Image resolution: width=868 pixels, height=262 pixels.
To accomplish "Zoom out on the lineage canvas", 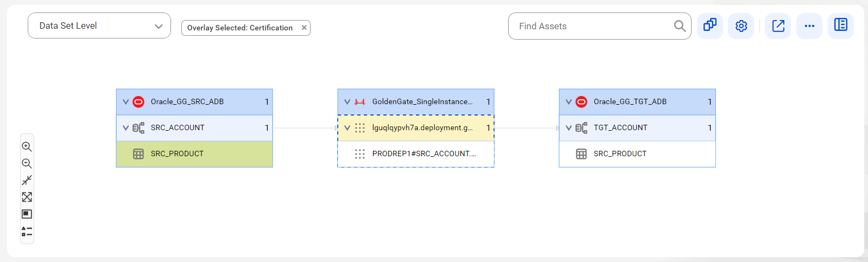I will click(x=27, y=163).
